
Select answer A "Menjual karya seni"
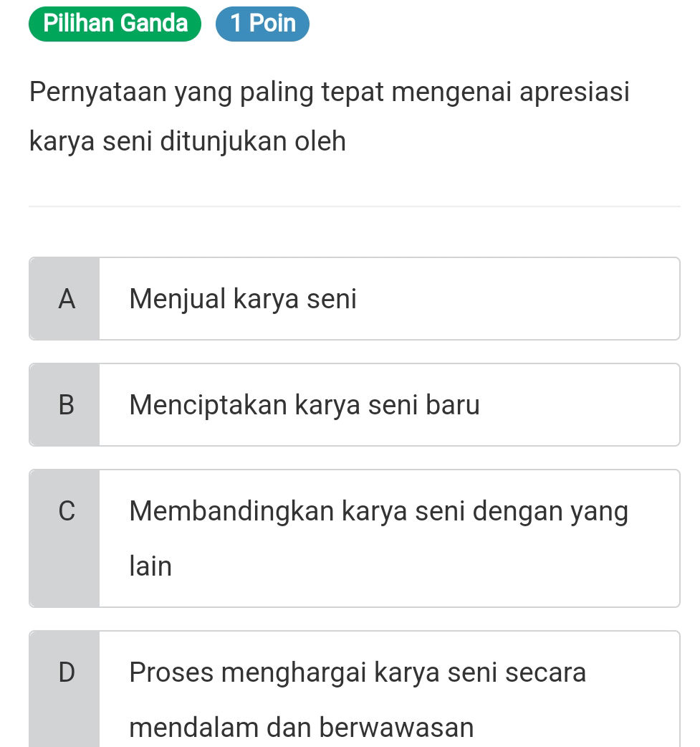coord(354,298)
